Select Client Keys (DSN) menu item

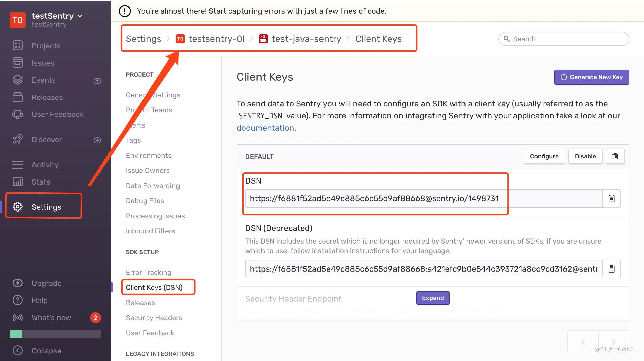pos(154,287)
